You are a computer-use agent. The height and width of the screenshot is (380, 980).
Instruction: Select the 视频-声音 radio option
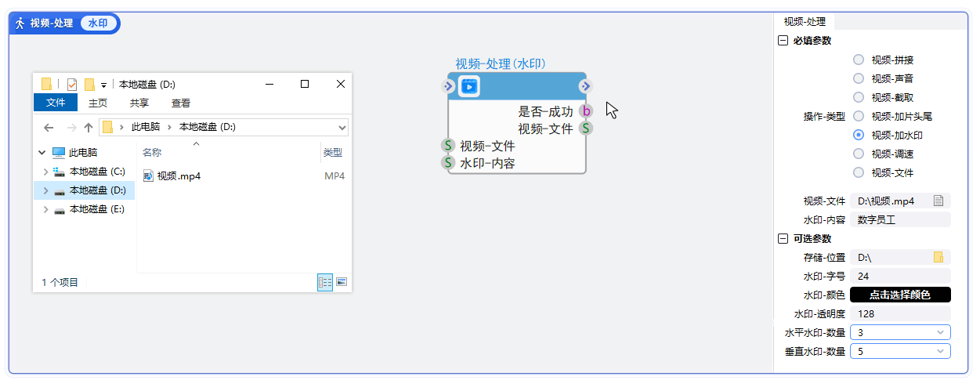[x=859, y=78]
